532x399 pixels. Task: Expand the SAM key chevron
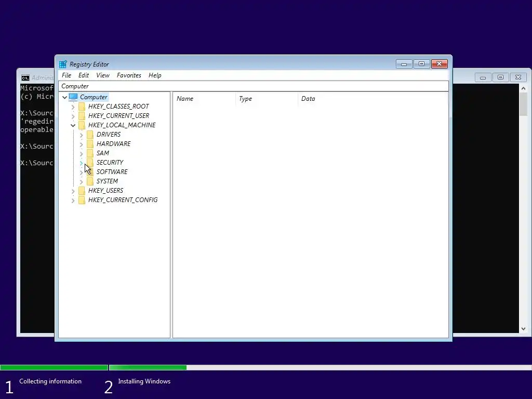click(81, 154)
